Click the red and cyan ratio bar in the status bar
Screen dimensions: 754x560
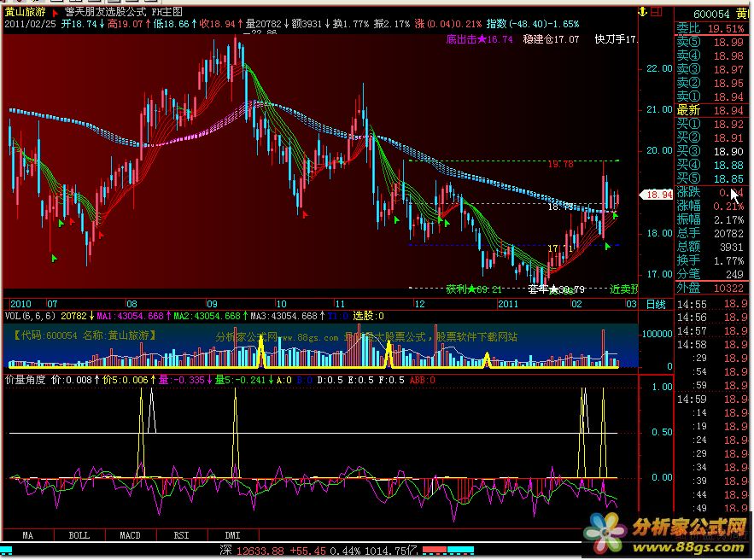point(448,550)
